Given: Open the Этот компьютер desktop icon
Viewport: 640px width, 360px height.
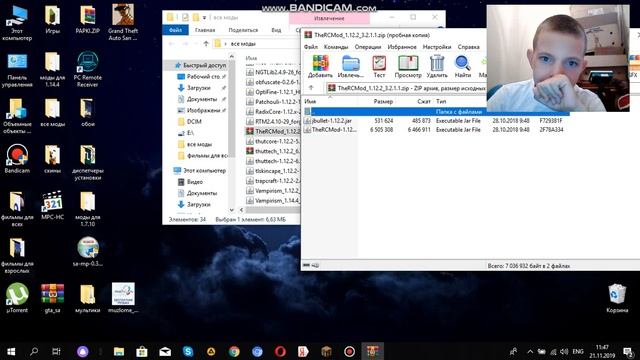Looking at the screenshot, I should click(x=17, y=23).
